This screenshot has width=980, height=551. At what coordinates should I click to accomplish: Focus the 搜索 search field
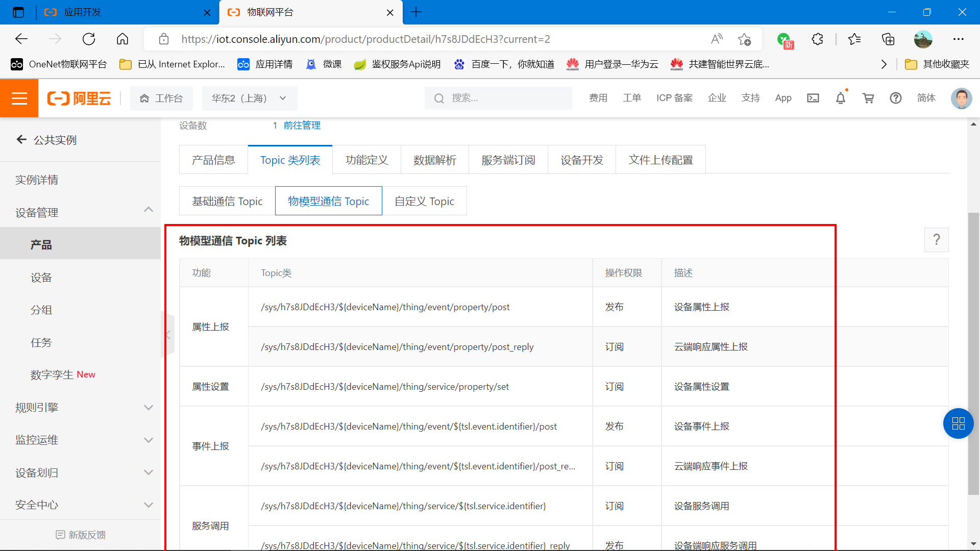[498, 98]
